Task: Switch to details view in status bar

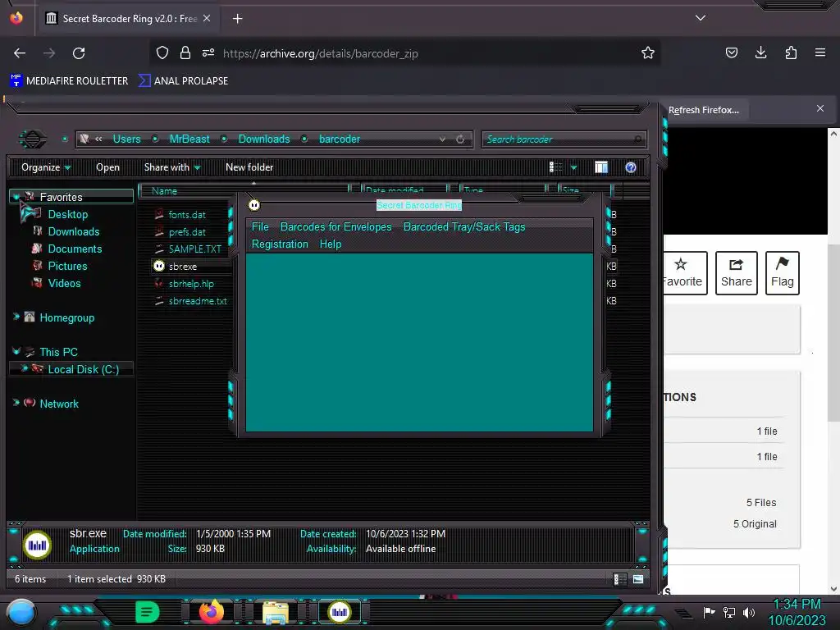Action: [x=620, y=579]
